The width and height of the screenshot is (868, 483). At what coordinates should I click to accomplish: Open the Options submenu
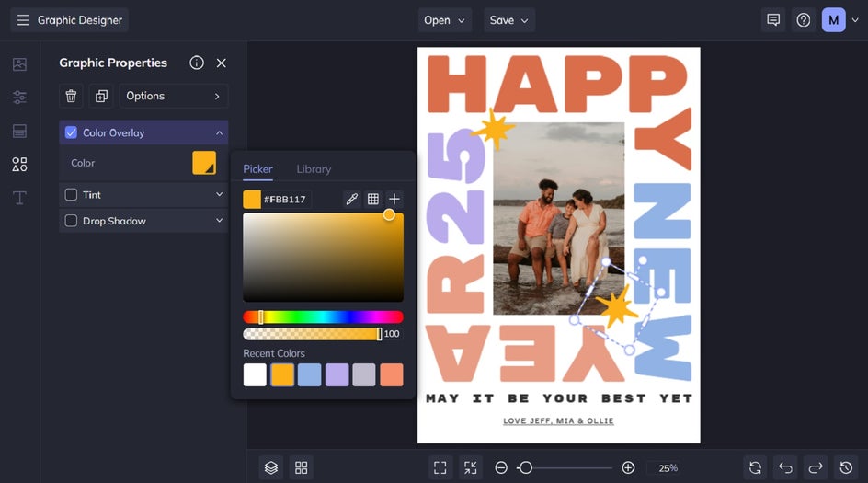click(173, 96)
